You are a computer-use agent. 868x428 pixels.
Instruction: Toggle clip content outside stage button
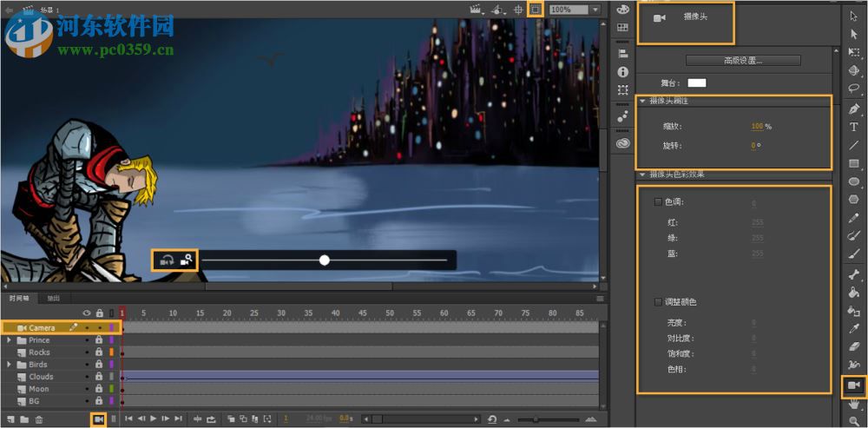536,10
